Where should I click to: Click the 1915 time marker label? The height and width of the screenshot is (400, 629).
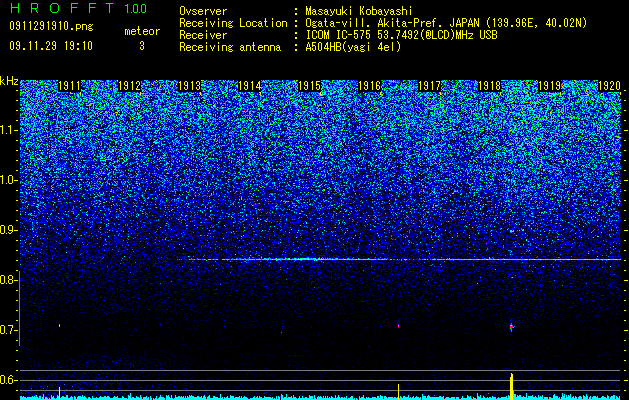[x=310, y=86]
